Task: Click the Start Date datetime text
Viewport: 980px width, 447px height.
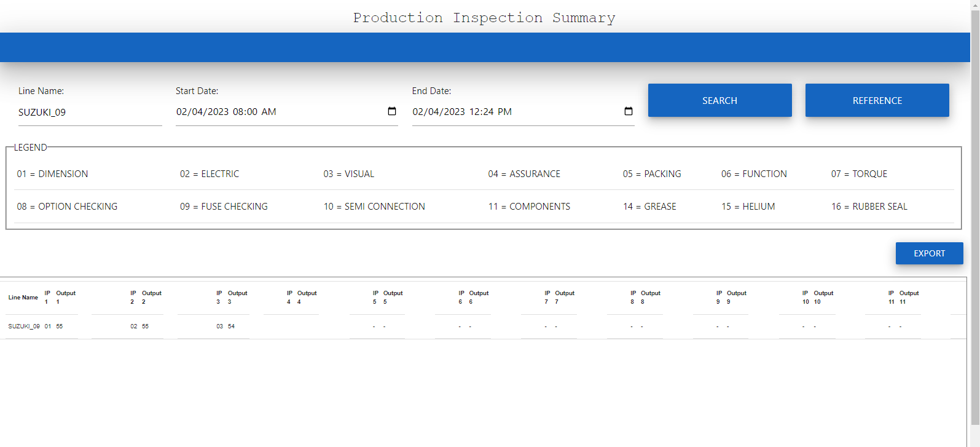Action: pos(226,112)
